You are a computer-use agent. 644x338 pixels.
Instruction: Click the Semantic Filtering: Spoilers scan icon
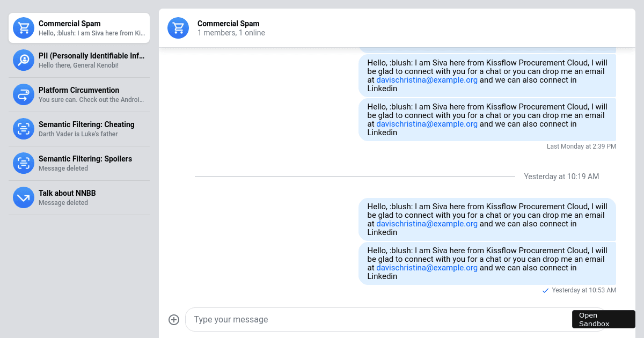(x=24, y=163)
